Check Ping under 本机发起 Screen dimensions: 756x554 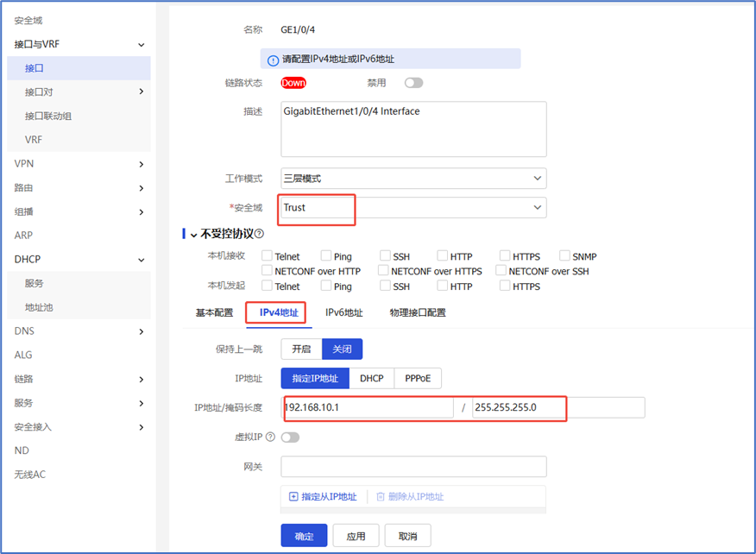point(326,286)
